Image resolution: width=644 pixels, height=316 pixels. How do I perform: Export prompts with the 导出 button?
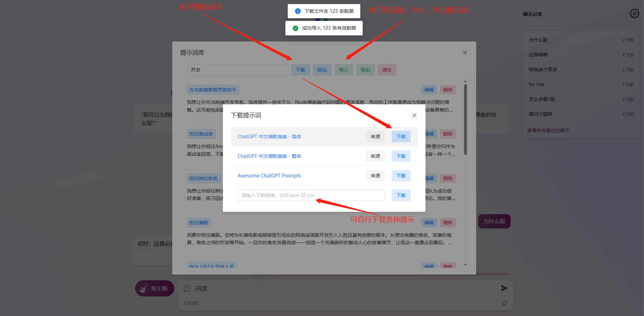[x=365, y=69]
